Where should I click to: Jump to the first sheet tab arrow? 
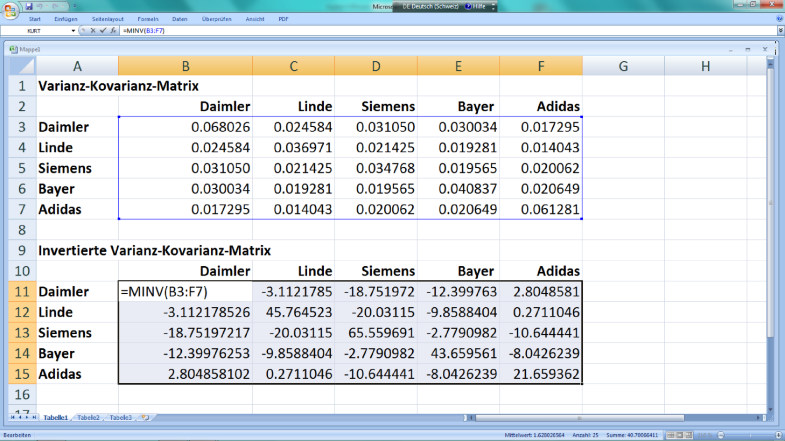(x=13, y=417)
